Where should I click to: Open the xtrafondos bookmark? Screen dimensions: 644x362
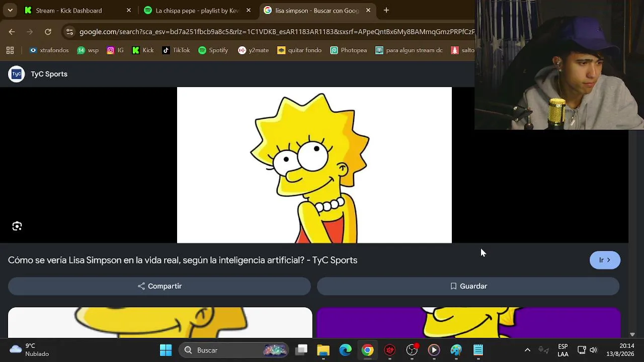click(x=49, y=50)
